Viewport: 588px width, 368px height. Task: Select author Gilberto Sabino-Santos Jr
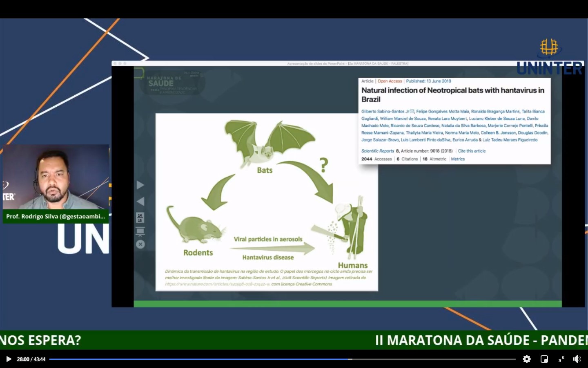[x=385, y=111]
